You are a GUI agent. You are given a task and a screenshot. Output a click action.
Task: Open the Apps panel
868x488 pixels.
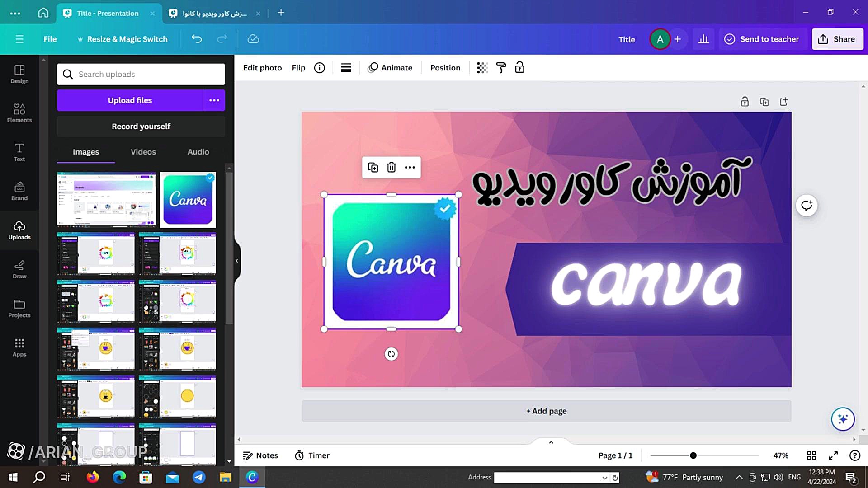[19, 347]
